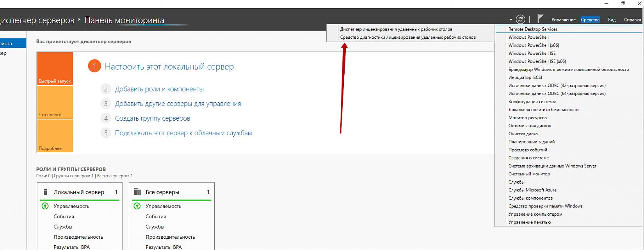This screenshot has height=250, width=644.
Task: Click Создать группу серверов link
Action: [x=153, y=118]
